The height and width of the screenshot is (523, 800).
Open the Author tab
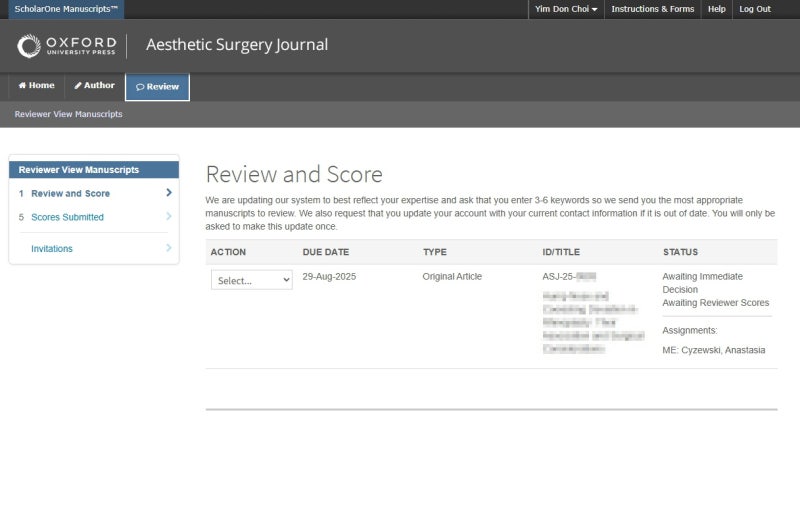(x=94, y=86)
